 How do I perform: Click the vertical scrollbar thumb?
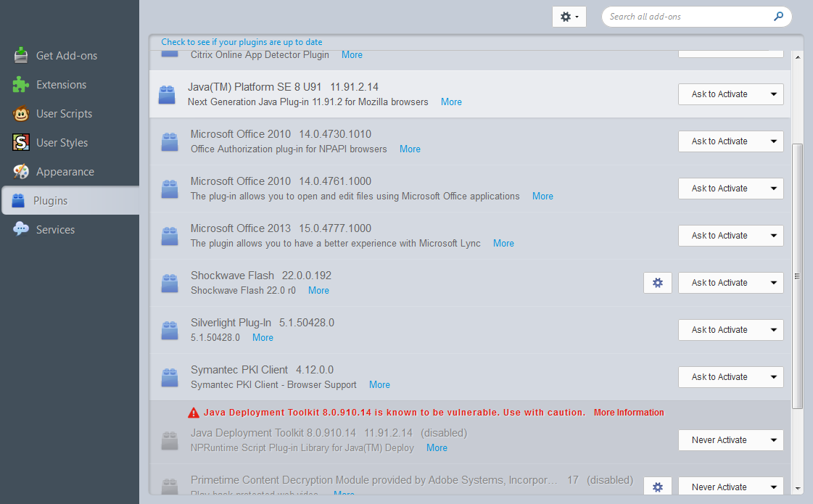pos(797,276)
